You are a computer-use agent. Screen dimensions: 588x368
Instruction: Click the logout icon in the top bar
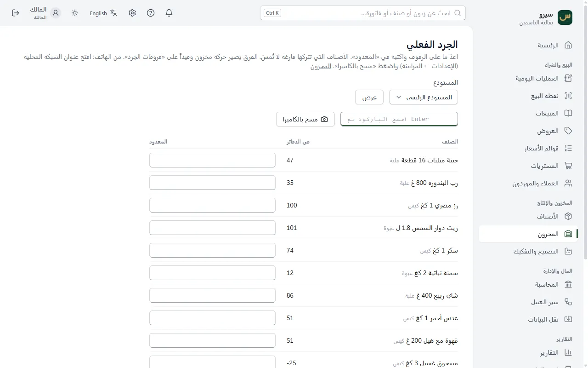(x=16, y=13)
